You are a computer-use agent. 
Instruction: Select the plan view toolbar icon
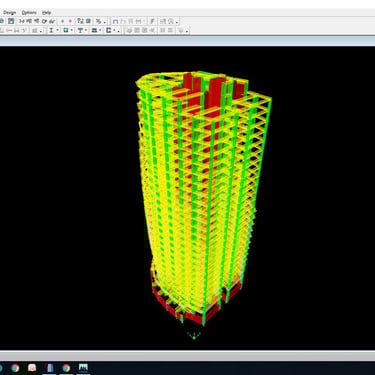pyautogui.click(x=29, y=21)
